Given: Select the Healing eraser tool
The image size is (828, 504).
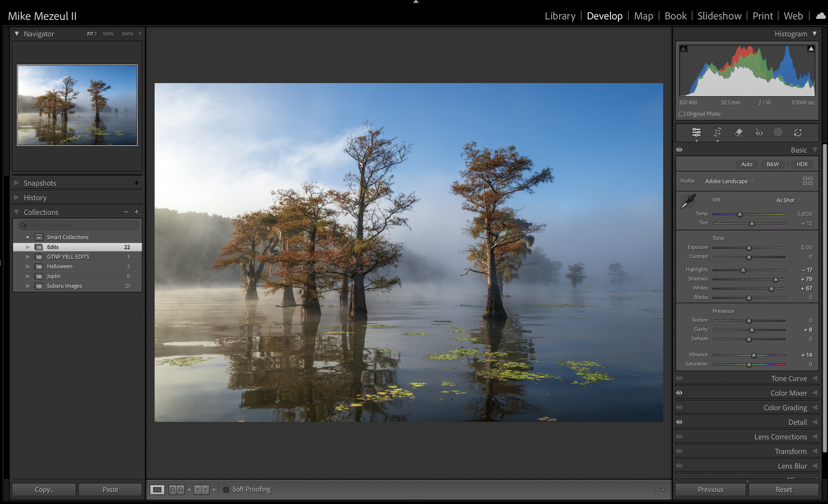Looking at the screenshot, I should (738, 132).
